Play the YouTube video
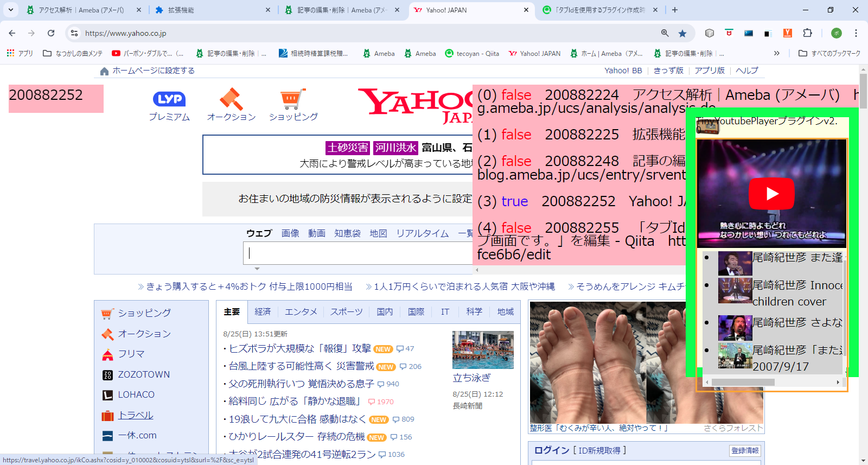 click(771, 194)
